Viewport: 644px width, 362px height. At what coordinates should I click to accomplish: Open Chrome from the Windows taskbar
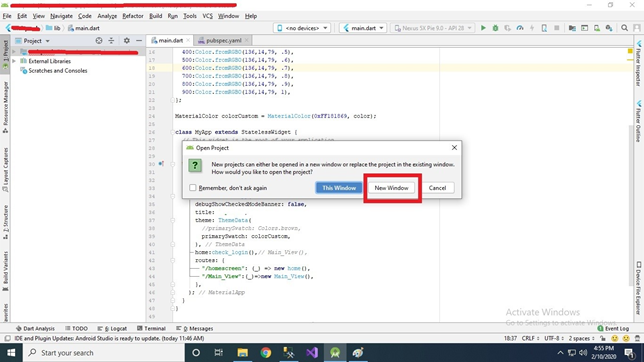click(x=266, y=353)
